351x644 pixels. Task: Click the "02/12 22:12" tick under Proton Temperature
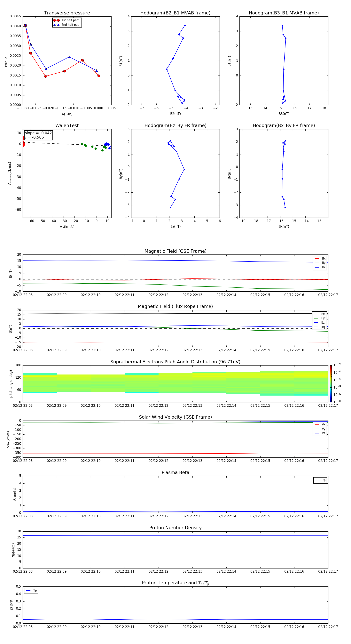coord(158,627)
